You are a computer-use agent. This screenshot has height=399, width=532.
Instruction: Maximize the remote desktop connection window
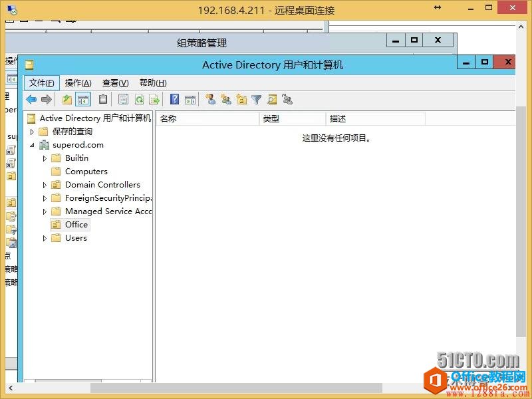point(489,8)
